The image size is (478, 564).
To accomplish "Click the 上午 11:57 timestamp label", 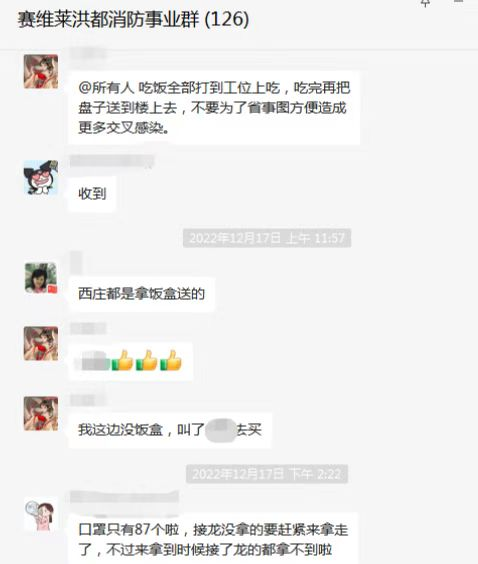I will pos(267,238).
